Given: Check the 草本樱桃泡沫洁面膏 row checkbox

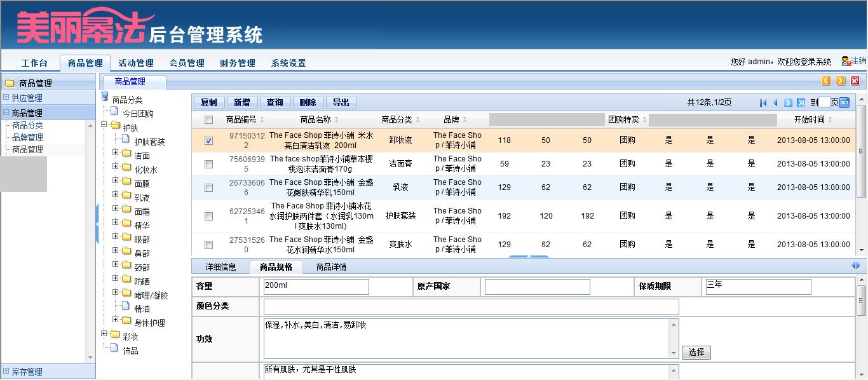Looking at the screenshot, I should pos(208,164).
